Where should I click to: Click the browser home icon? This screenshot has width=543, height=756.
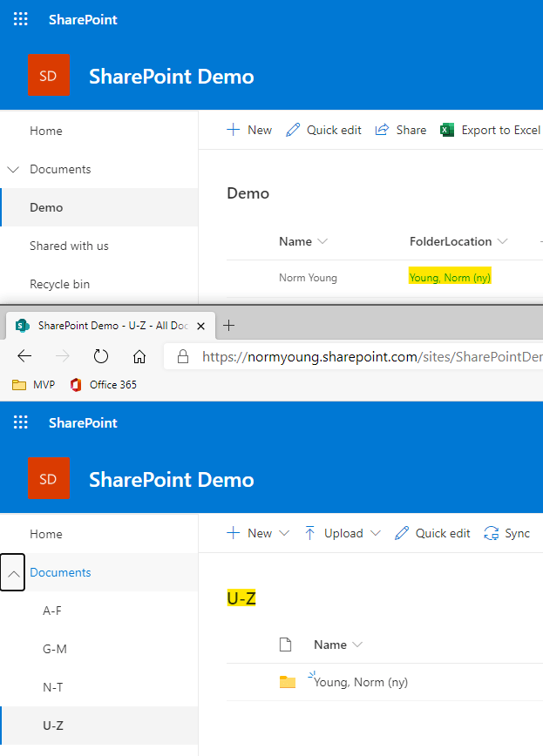click(139, 356)
